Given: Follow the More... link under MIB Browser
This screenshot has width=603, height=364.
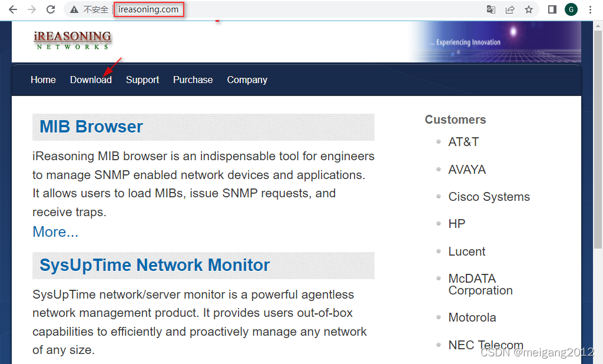Looking at the screenshot, I should tap(55, 231).
